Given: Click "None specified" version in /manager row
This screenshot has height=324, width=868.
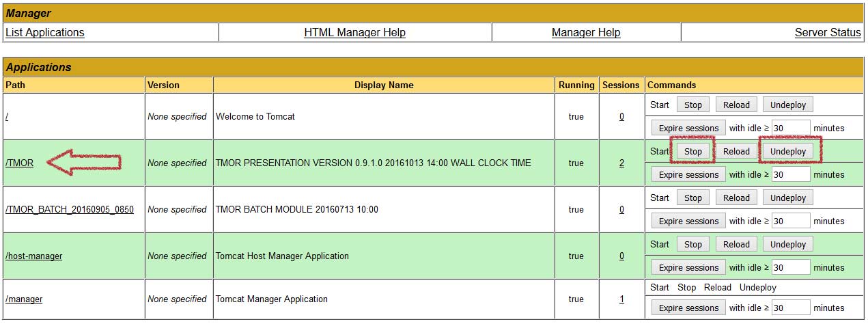Looking at the screenshot, I should 177,299.
